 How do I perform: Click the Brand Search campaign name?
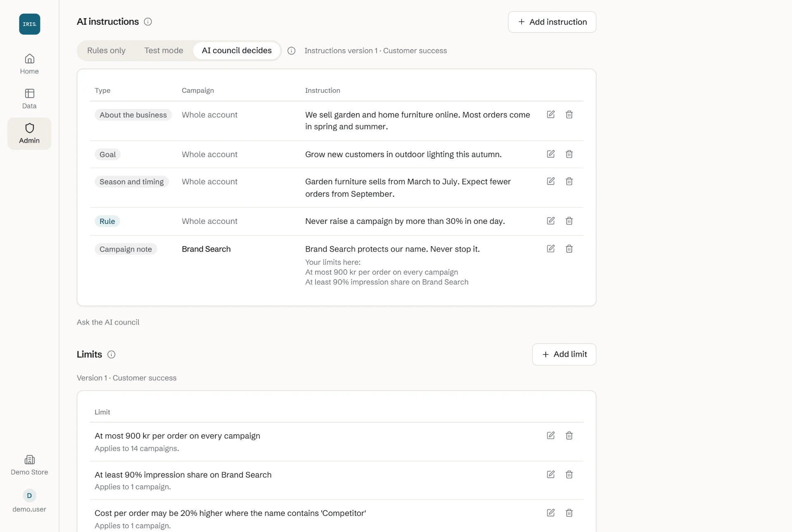click(206, 249)
